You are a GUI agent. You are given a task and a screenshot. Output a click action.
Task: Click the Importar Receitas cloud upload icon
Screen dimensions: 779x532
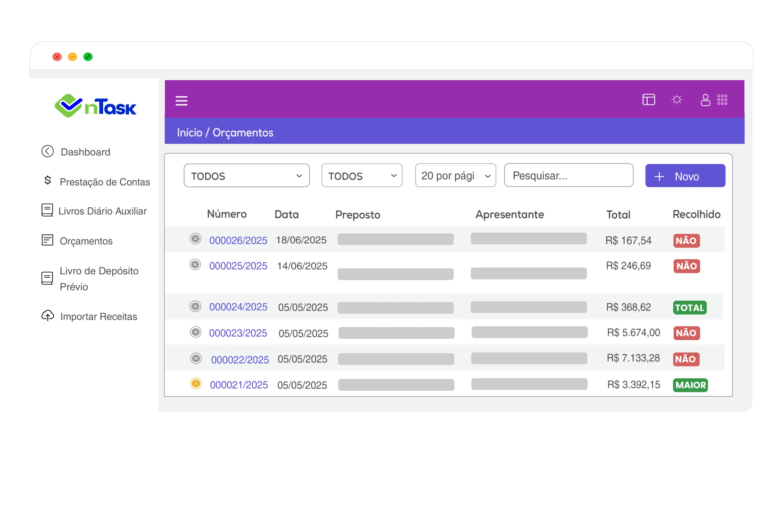click(47, 316)
